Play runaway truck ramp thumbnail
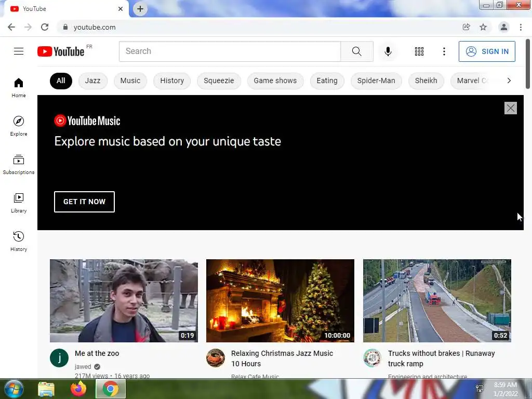 pos(437,301)
